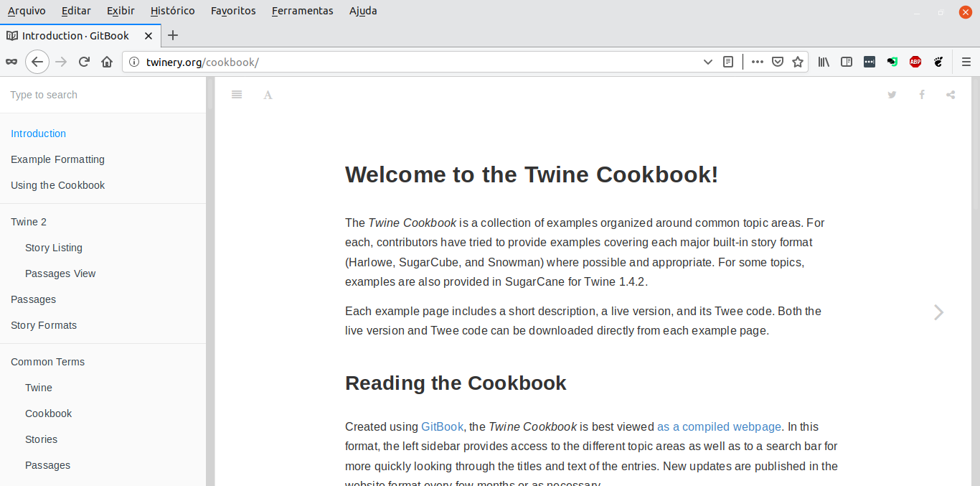Screen dimensions: 980x486
Task: Open the GitBook share options icon
Action: (951, 95)
